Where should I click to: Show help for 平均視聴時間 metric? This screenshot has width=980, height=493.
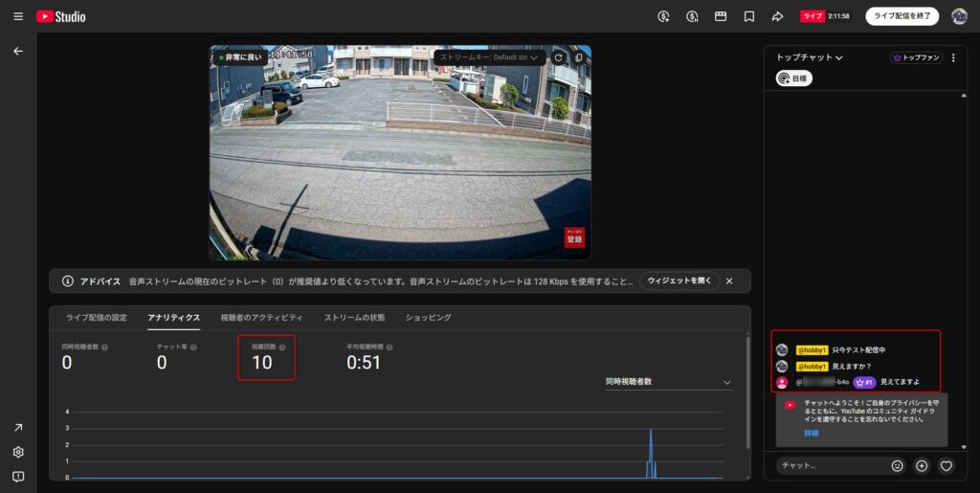(390, 347)
